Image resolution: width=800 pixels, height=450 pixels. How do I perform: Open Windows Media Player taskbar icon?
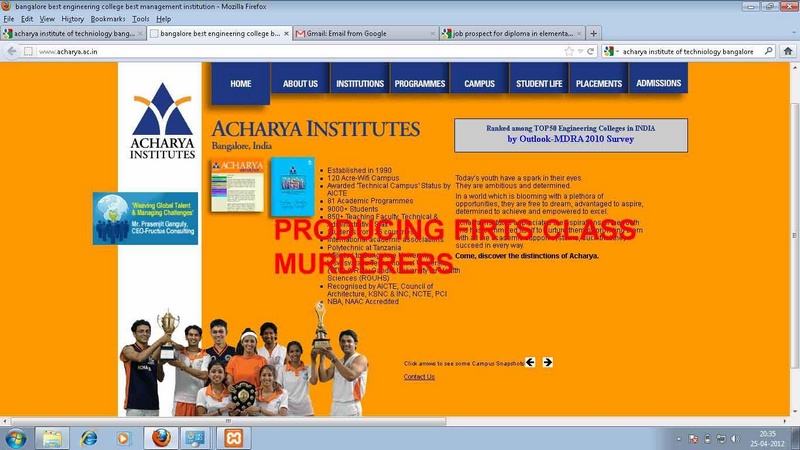123,438
